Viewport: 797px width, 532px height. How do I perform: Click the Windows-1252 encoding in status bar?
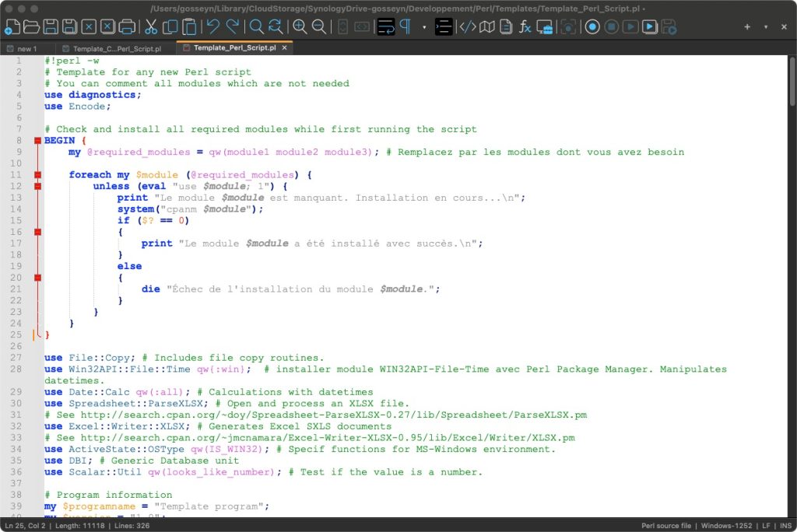[x=726, y=526]
